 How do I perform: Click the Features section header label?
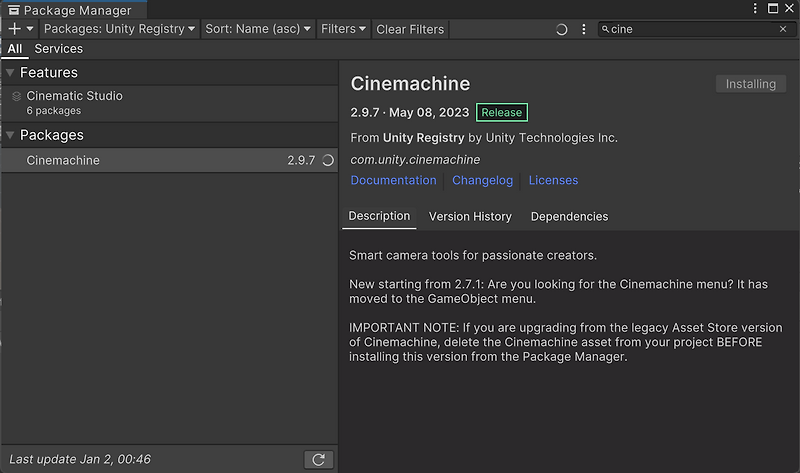click(x=49, y=73)
